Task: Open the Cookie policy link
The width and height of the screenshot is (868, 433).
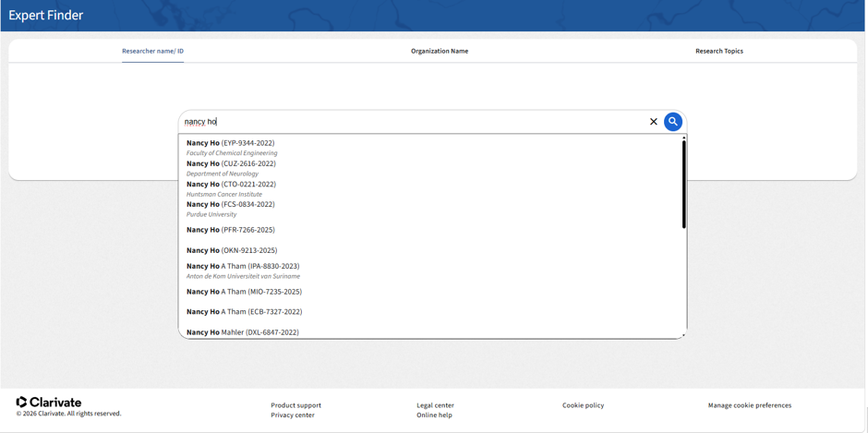Action: (x=583, y=405)
